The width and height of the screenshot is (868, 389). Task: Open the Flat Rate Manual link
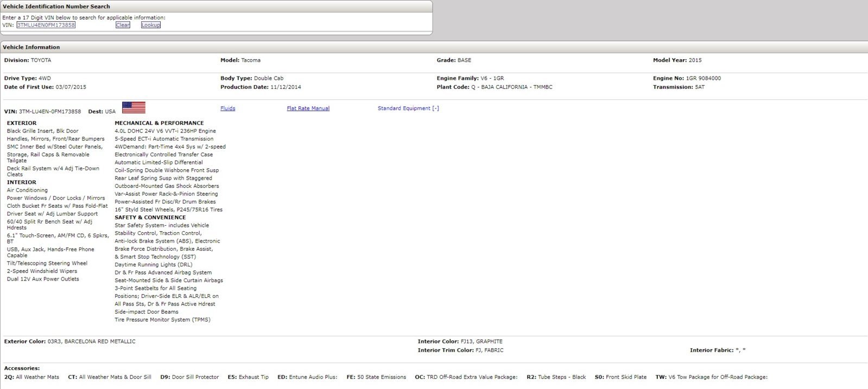click(x=308, y=109)
